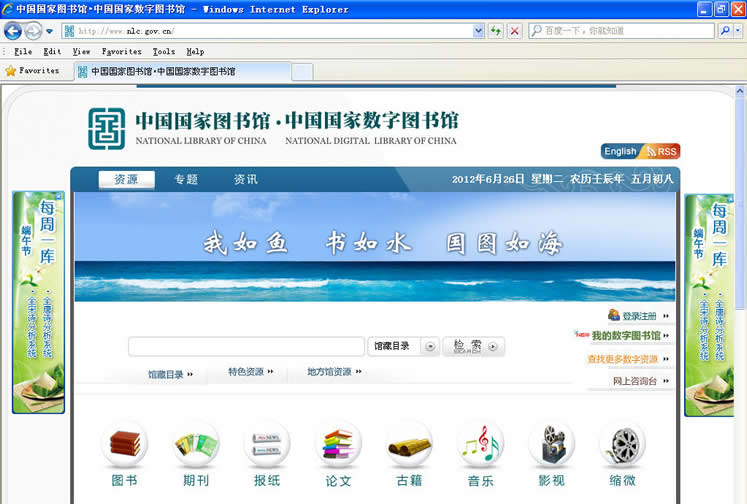
Task: Click the page icon in the address bar
Action: 69,31
